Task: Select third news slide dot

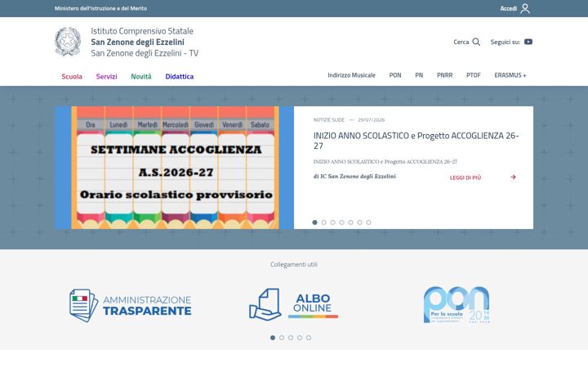Action: click(332, 222)
